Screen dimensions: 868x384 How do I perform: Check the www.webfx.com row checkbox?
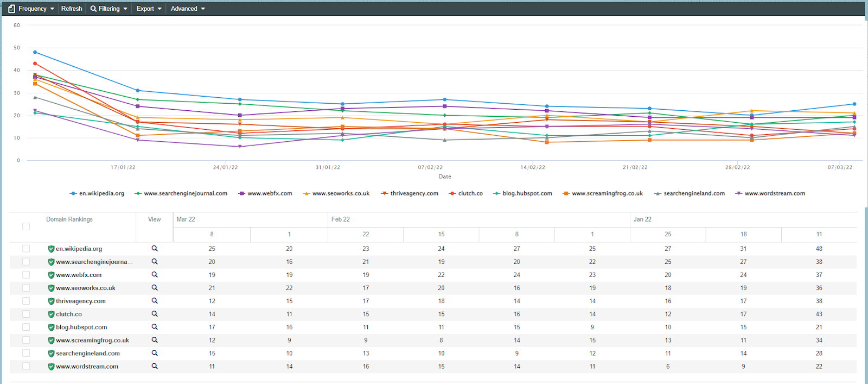click(x=26, y=275)
